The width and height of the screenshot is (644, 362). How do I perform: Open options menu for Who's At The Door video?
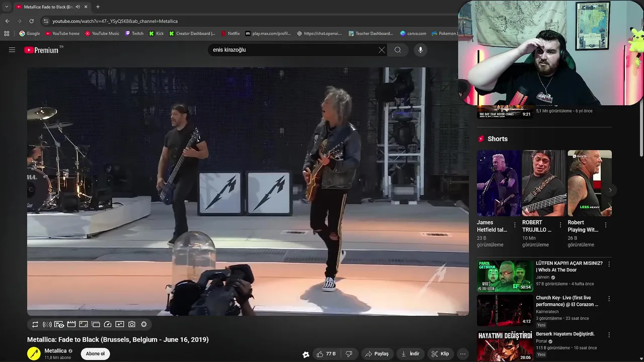click(x=609, y=264)
